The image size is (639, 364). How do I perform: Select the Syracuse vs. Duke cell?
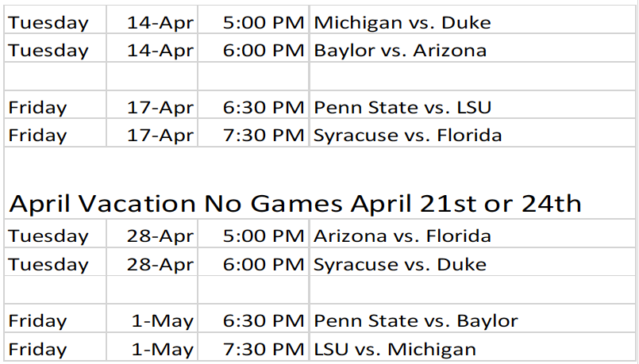pos(400,264)
